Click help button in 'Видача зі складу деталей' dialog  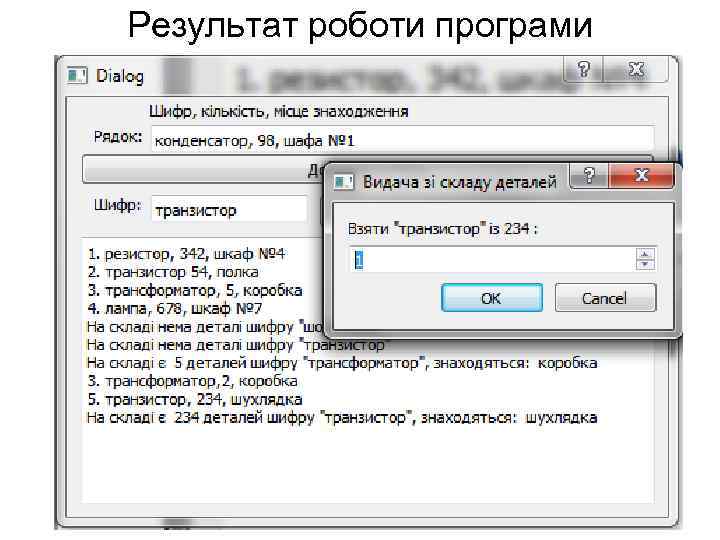click(x=589, y=175)
